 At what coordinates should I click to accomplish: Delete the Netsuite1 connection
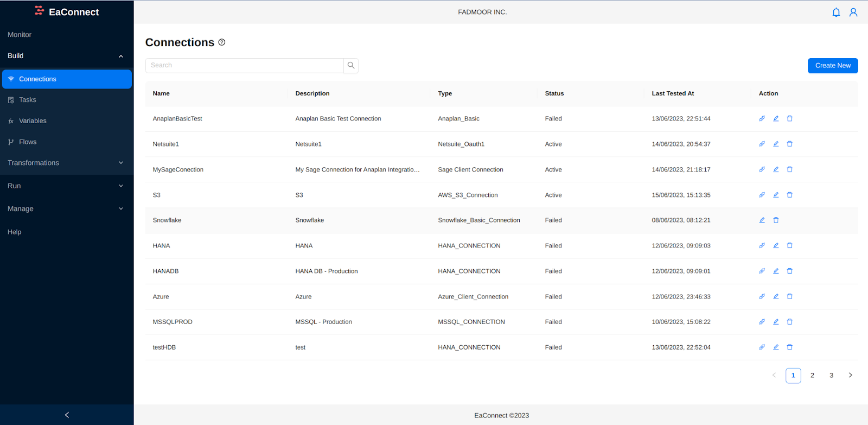pos(790,144)
